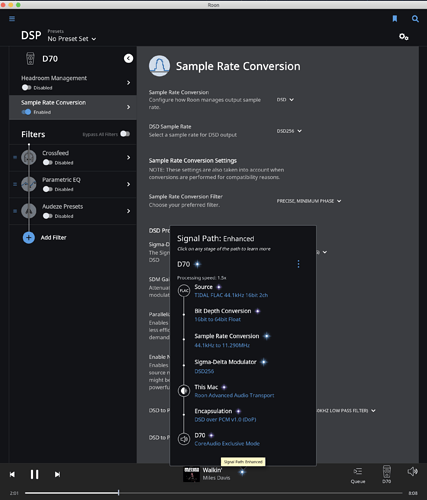Open the DSD256 sample rate dropdown
Screen dimensions: 427x500
click(x=289, y=131)
